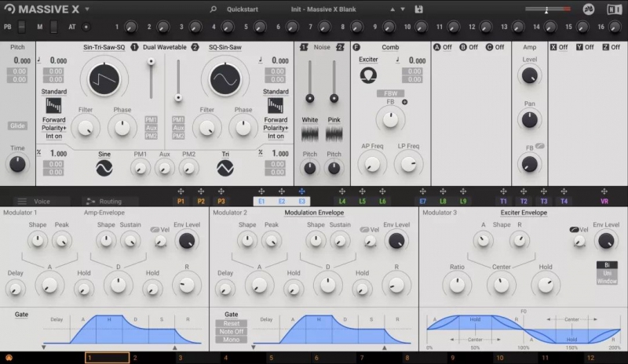Toggle the AT aftertouch assign button
The width and height of the screenshot is (628, 364).
coord(86,27)
